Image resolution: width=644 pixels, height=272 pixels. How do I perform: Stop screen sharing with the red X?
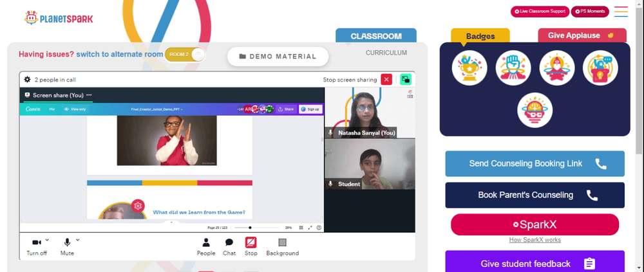coord(386,80)
